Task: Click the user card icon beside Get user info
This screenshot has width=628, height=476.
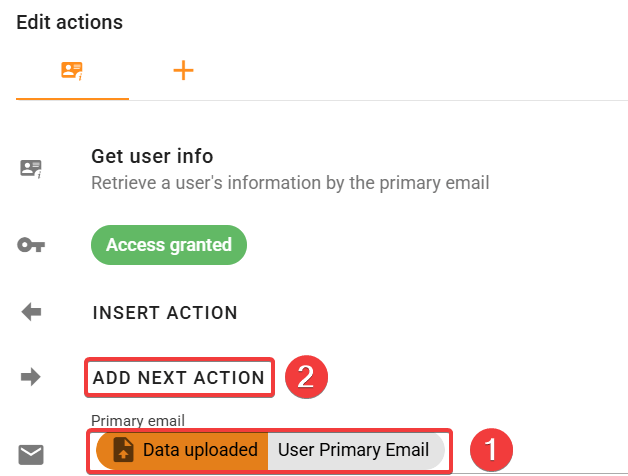Action: point(32,169)
